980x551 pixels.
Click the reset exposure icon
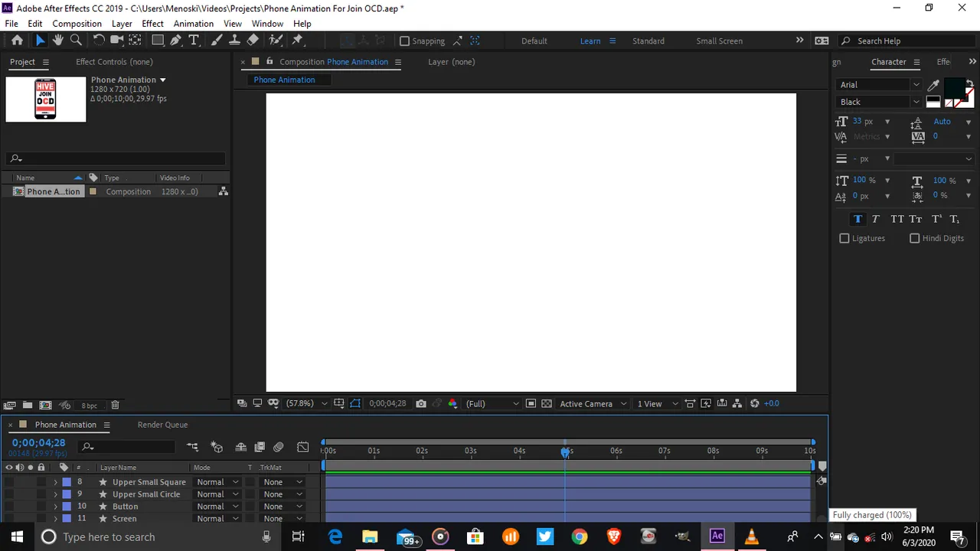pyautogui.click(x=755, y=403)
